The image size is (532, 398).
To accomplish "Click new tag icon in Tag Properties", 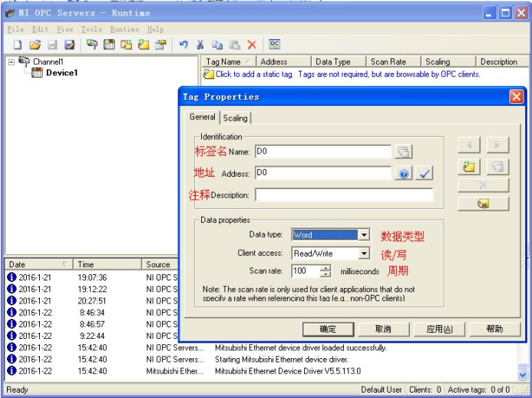I will coord(469,167).
